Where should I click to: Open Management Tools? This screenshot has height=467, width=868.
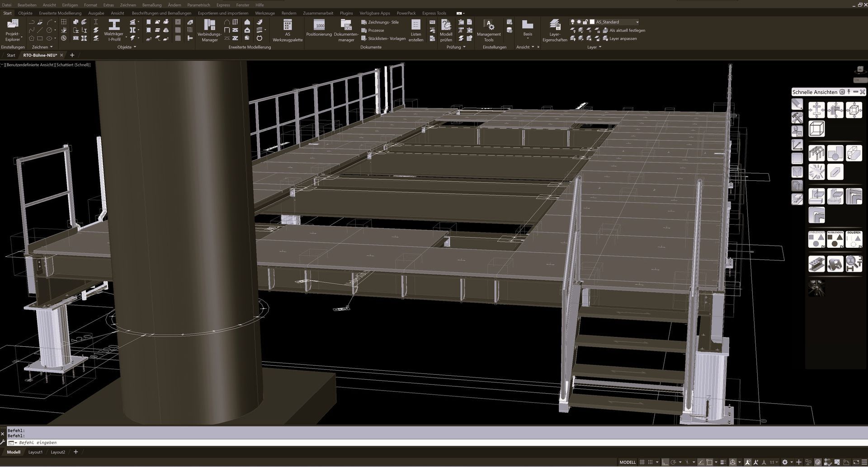point(489,30)
